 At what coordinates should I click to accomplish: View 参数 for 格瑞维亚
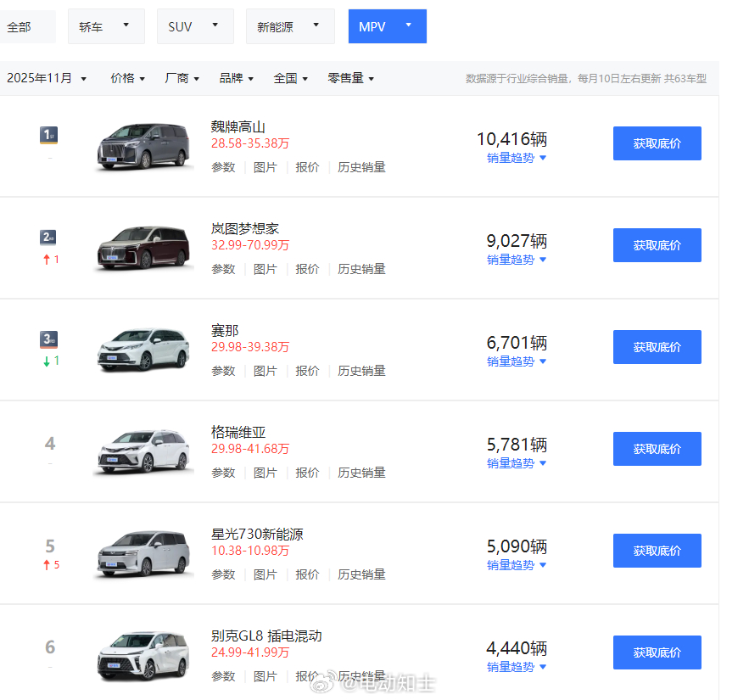[223, 473]
